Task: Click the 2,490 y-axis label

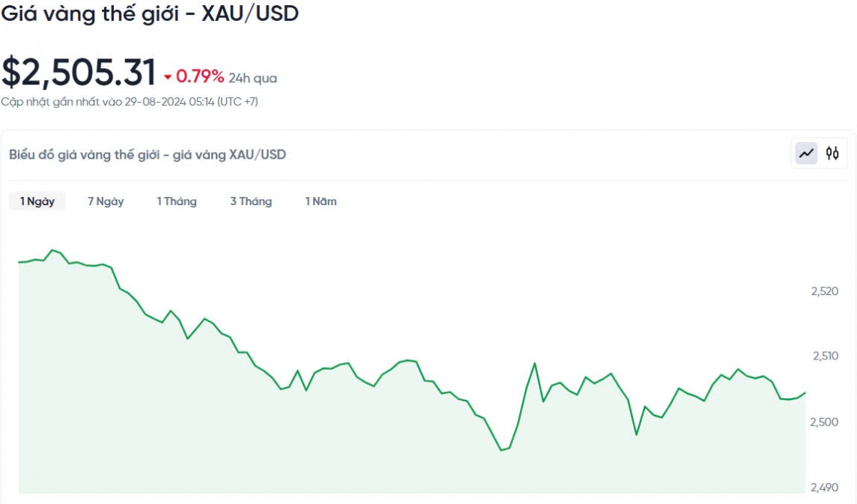Action: coord(825,488)
